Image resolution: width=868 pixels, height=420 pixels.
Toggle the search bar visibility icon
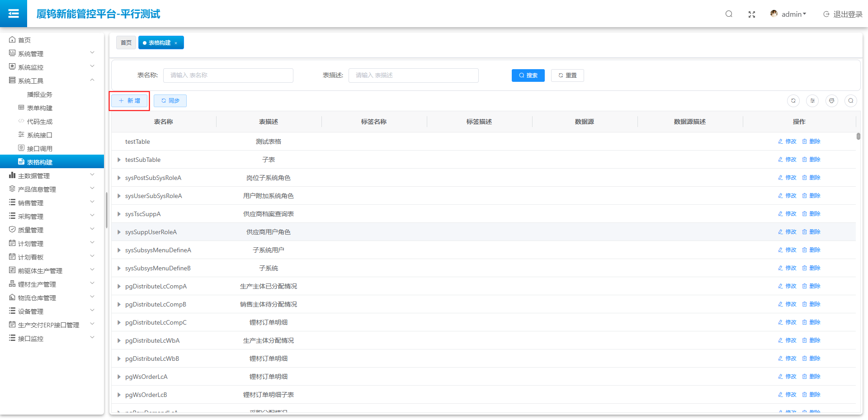coord(851,101)
